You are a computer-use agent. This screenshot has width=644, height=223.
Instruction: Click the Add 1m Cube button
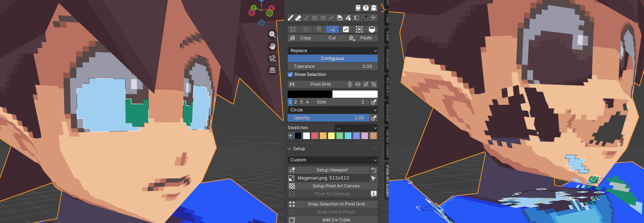[x=332, y=220]
